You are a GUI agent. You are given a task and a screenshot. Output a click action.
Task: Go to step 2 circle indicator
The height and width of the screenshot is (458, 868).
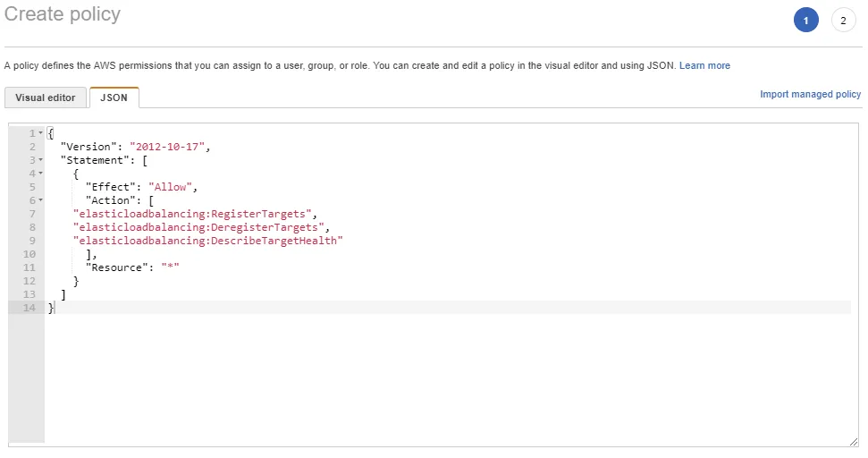pyautogui.click(x=843, y=21)
